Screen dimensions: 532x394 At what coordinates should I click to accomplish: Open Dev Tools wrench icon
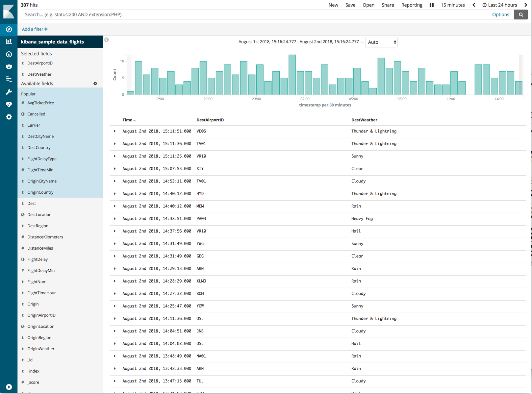[9, 92]
